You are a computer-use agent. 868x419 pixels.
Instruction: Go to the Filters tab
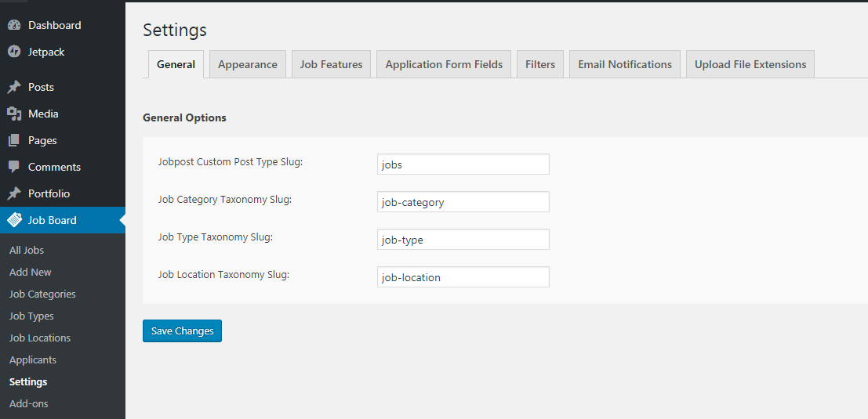(540, 64)
